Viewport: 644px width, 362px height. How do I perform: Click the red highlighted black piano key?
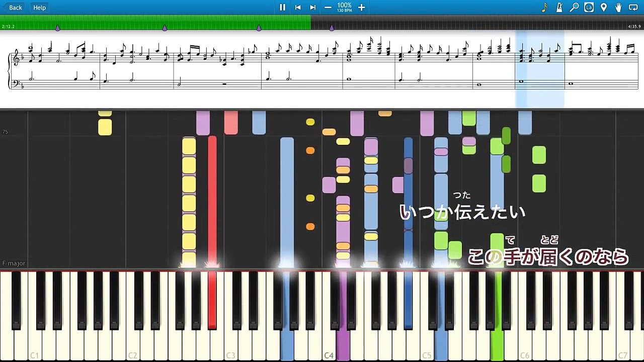[x=212, y=300]
